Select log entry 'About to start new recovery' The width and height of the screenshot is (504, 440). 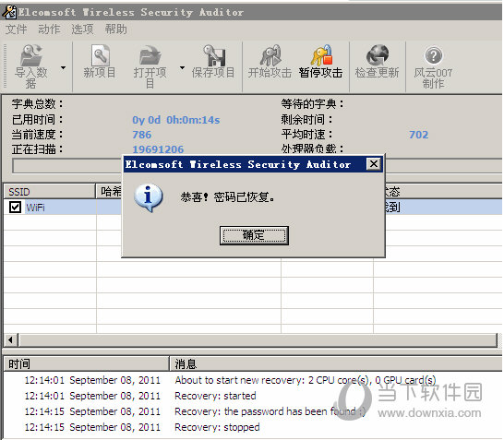coord(306,380)
